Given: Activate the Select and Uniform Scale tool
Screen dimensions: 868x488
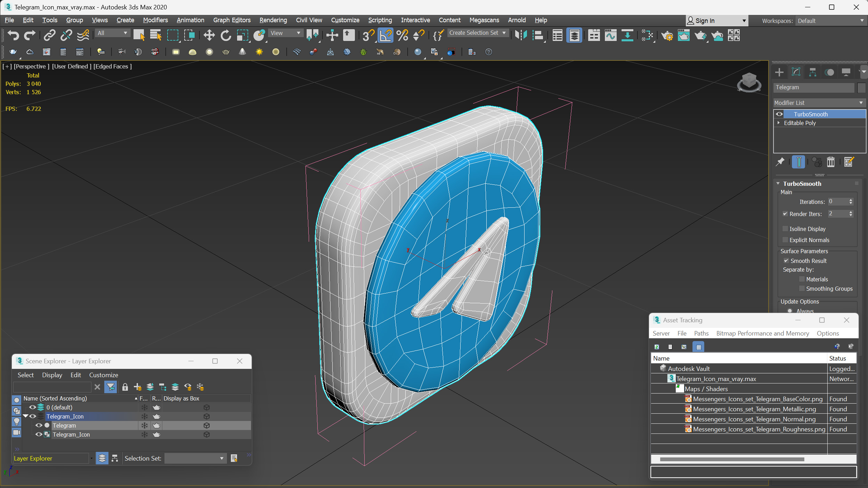Looking at the screenshot, I should pyautogui.click(x=242, y=35).
